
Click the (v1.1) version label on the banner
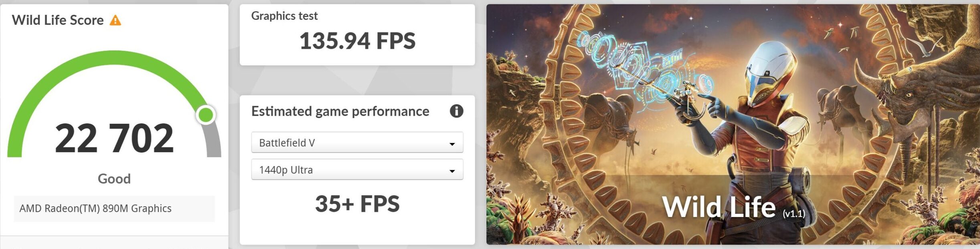pyautogui.click(x=794, y=214)
